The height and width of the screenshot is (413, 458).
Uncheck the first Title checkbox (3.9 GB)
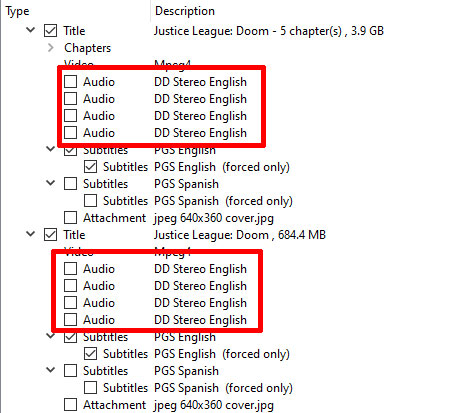[x=50, y=31]
